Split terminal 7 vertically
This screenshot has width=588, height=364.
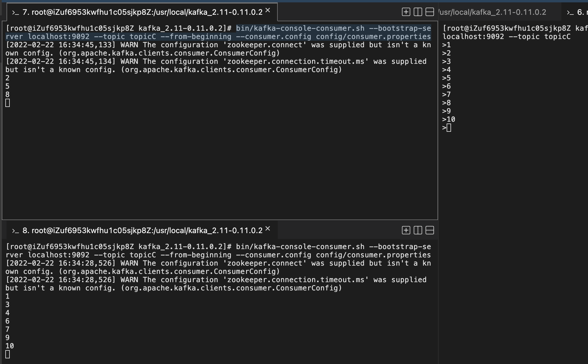(x=418, y=12)
